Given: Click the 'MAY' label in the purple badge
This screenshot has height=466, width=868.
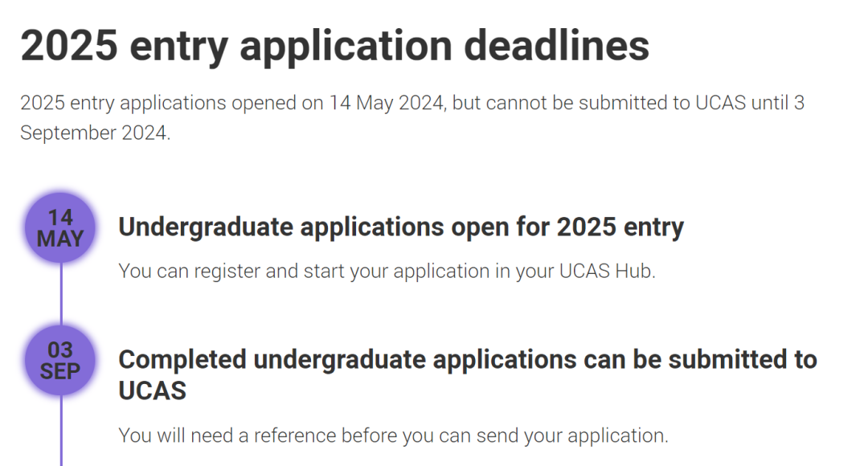Looking at the screenshot, I should (60, 239).
